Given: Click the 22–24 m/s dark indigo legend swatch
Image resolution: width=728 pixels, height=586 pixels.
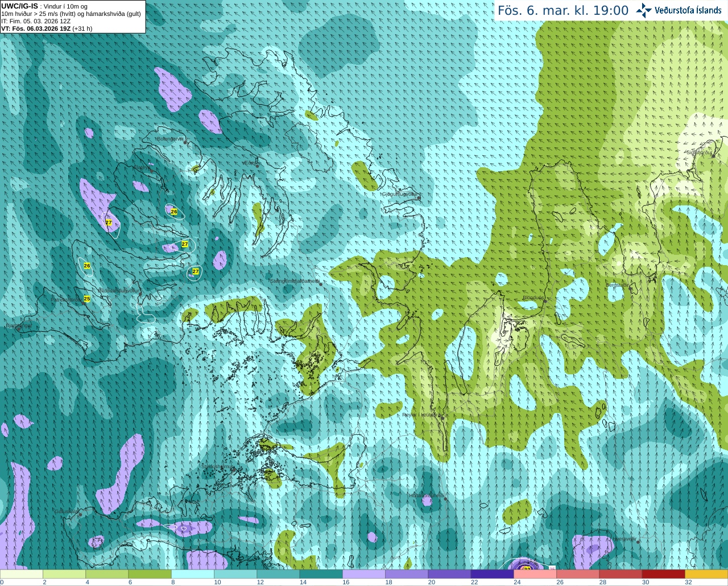Looking at the screenshot, I should coord(493,574).
